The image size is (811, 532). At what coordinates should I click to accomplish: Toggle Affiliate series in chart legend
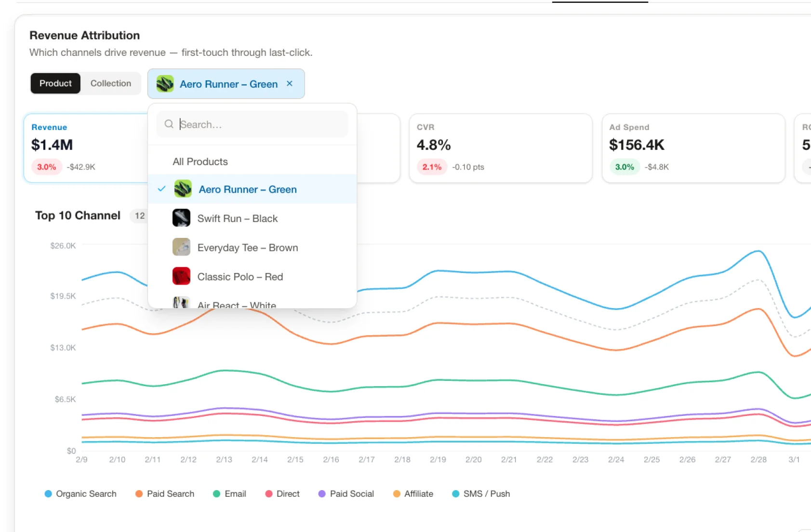pyautogui.click(x=413, y=493)
